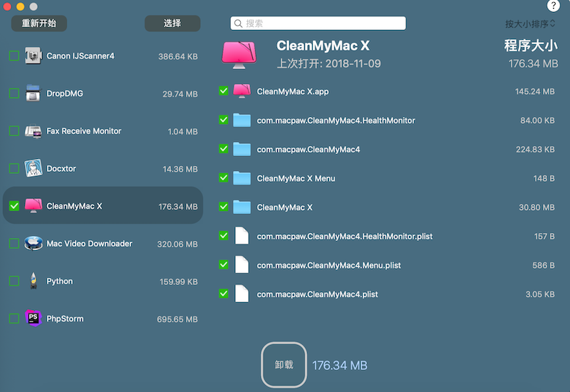Click the Python app icon

click(33, 281)
